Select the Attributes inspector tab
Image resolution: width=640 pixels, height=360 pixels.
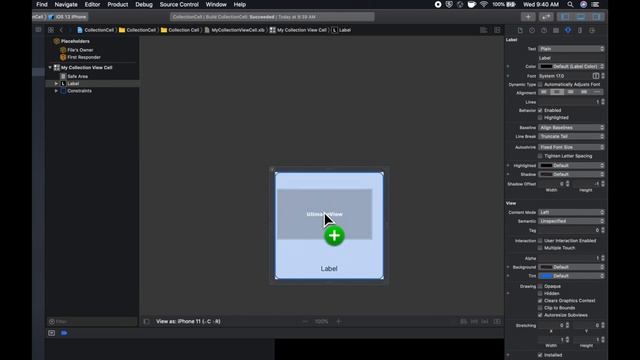[x=568, y=30]
